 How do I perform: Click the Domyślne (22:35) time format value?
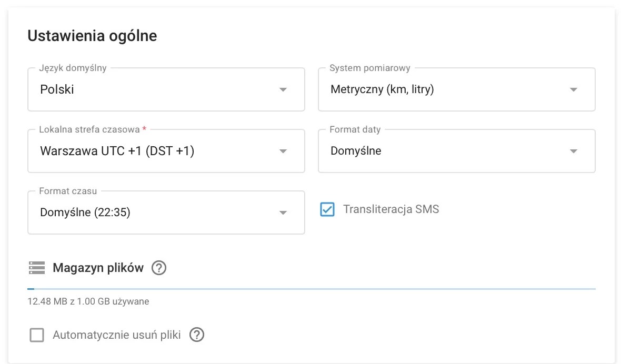point(85,213)
